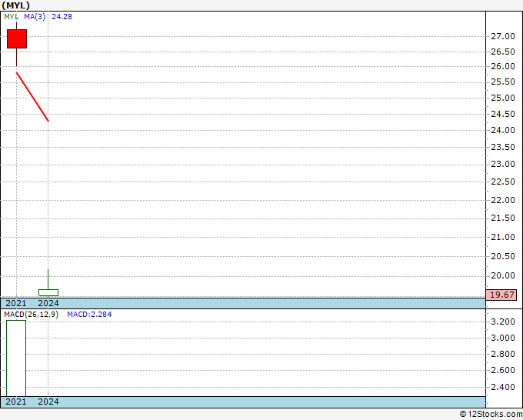Click the 24.50 price axis label
Viewport: 523px width, 420px height.
[x=503, y=114]
